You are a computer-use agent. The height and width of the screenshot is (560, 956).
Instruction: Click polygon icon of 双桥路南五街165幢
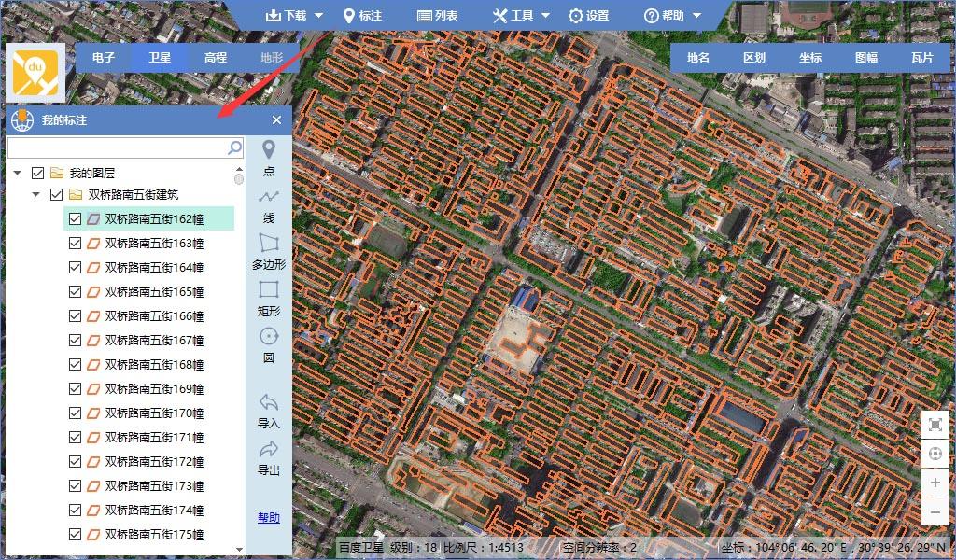[x=93, y=292]
